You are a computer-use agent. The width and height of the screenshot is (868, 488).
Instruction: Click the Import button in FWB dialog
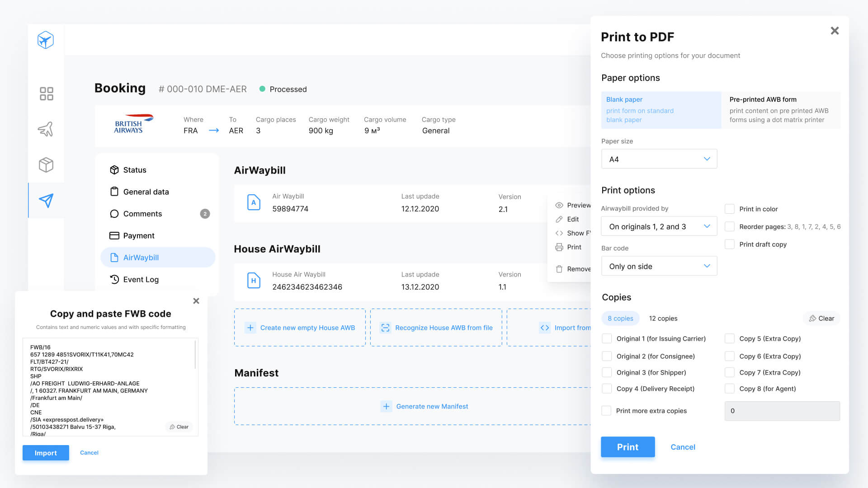(46, 453)
